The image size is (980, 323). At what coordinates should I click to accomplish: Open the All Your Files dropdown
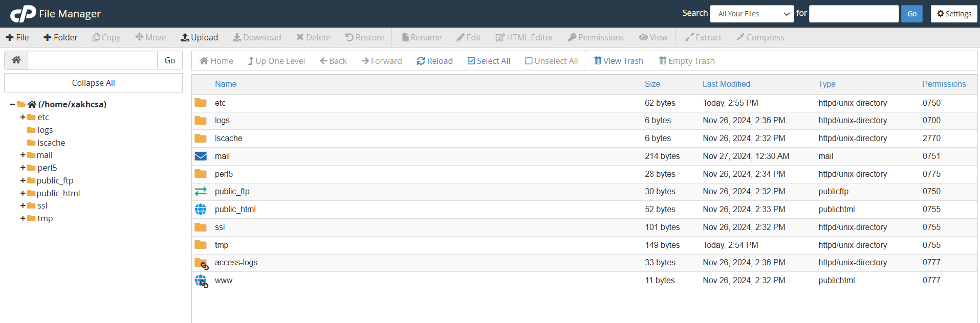click(x=752, y=14)
